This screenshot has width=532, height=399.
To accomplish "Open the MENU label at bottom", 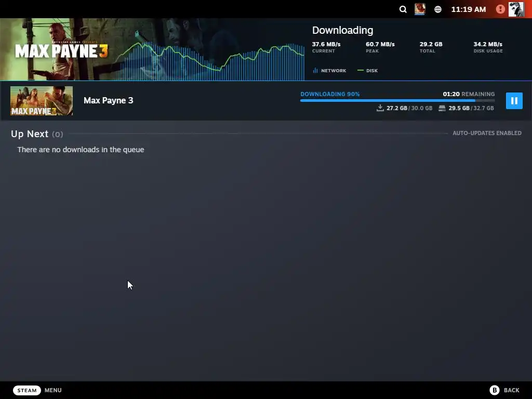I will [53, 390].
